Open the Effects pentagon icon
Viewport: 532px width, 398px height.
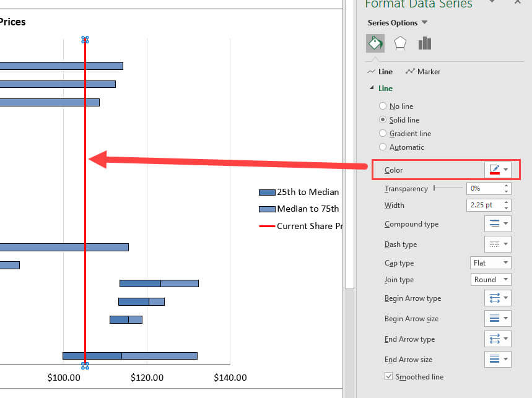(400, 43)
